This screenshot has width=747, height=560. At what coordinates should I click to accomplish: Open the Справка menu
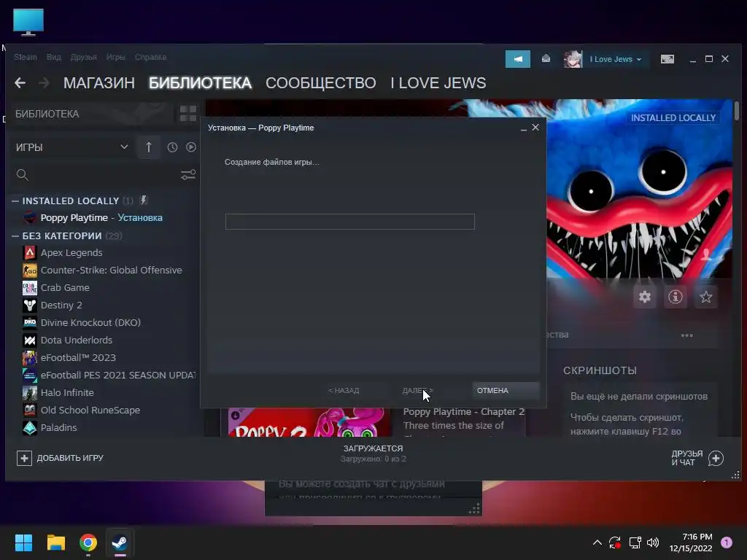pos(150,57)
